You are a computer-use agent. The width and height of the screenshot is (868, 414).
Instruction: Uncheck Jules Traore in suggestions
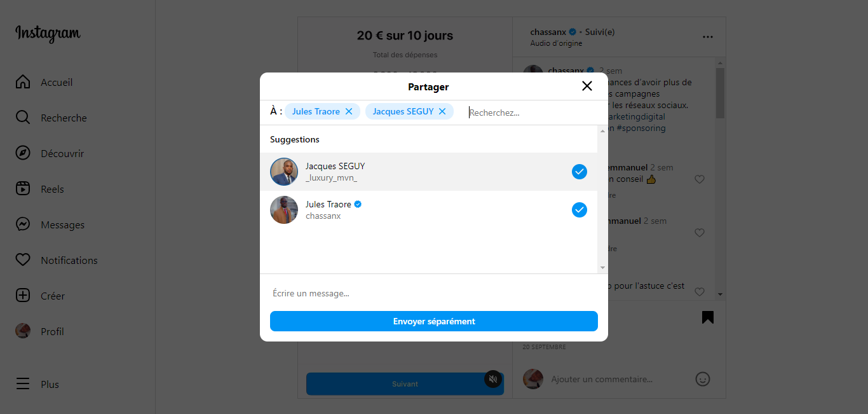(579, 210)
